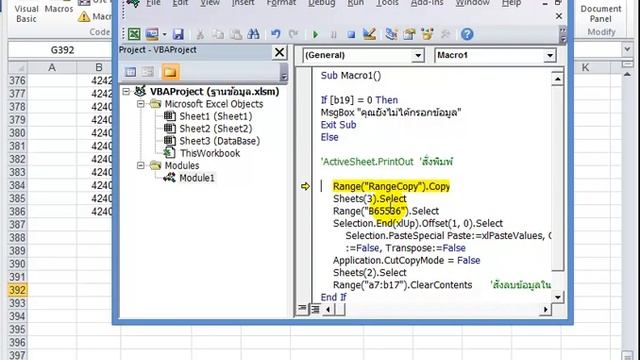Stop execution with Reset square icon
640x360 pixels.
tap(351, 35)
